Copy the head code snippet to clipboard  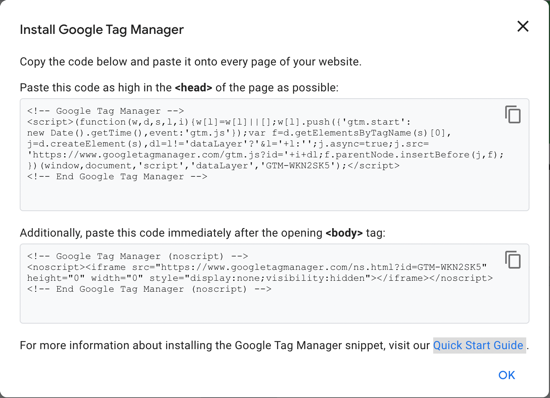point(513,115)
